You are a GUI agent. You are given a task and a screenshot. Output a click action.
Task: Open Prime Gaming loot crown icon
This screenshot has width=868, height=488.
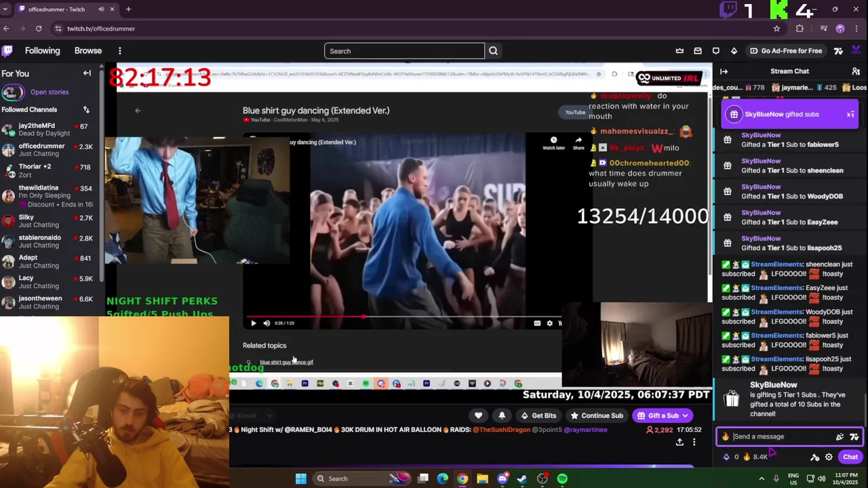679,51
